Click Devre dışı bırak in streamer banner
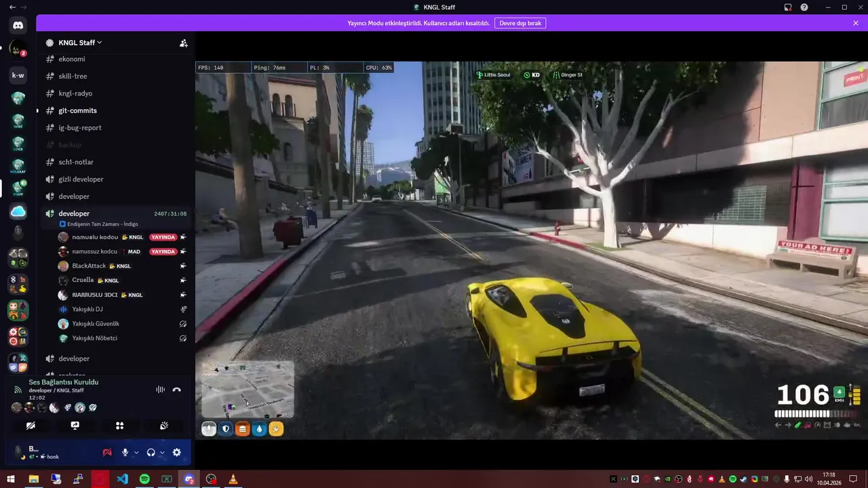The height and width of the screenshot is (488, 868). 520,23
